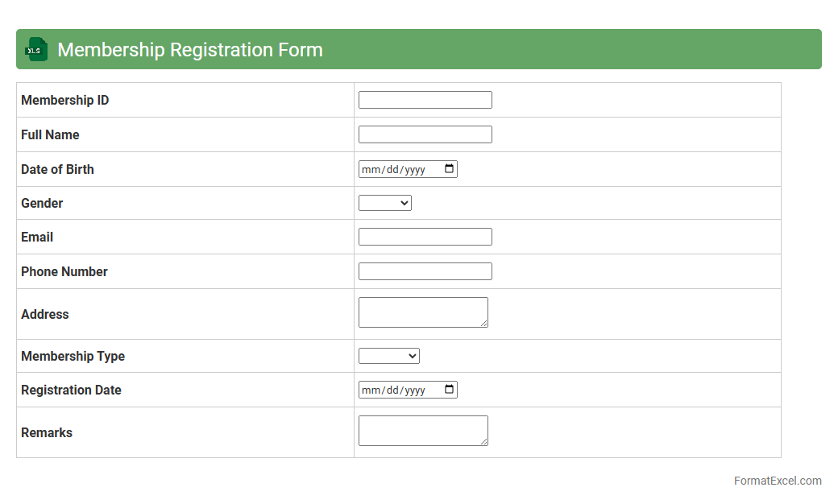Viewport: 838px width, 504px height.
Task: Select the Phone Number text box
Action: tap(425, 271)
